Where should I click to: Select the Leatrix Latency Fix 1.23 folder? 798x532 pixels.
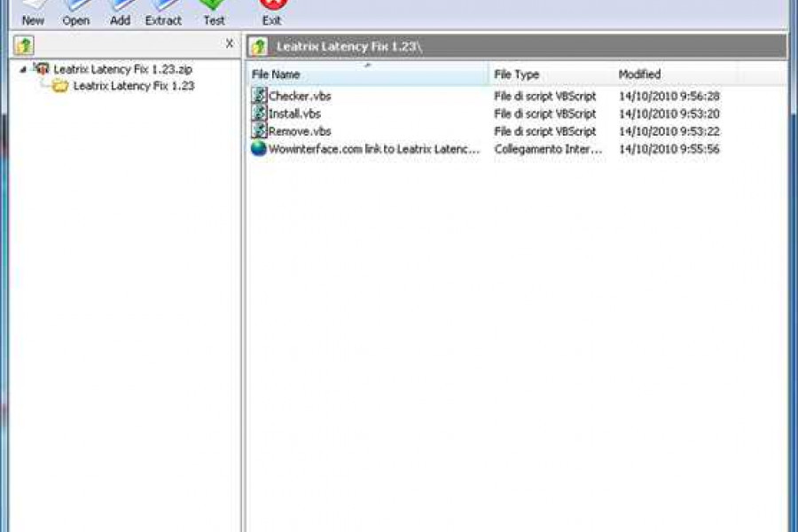tap(134, 85)
